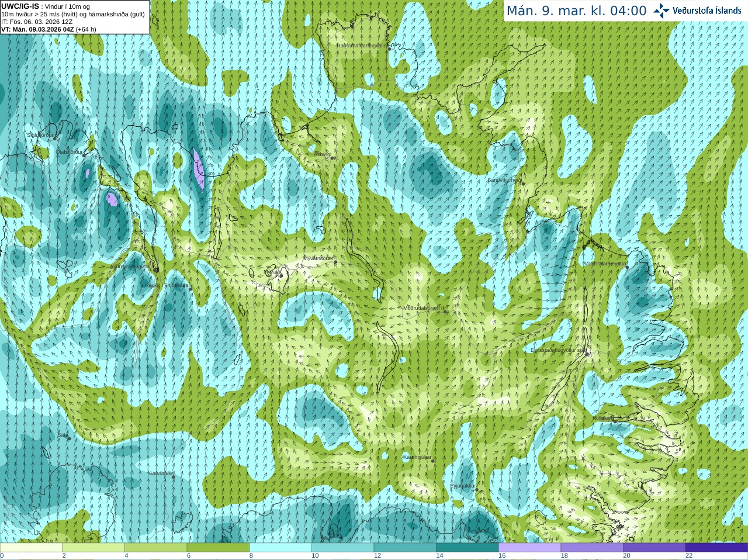The width and height of the screenshot is (748, 560).
Task: Click the UWC/IG-IS model title
Action: click(20, 6)
